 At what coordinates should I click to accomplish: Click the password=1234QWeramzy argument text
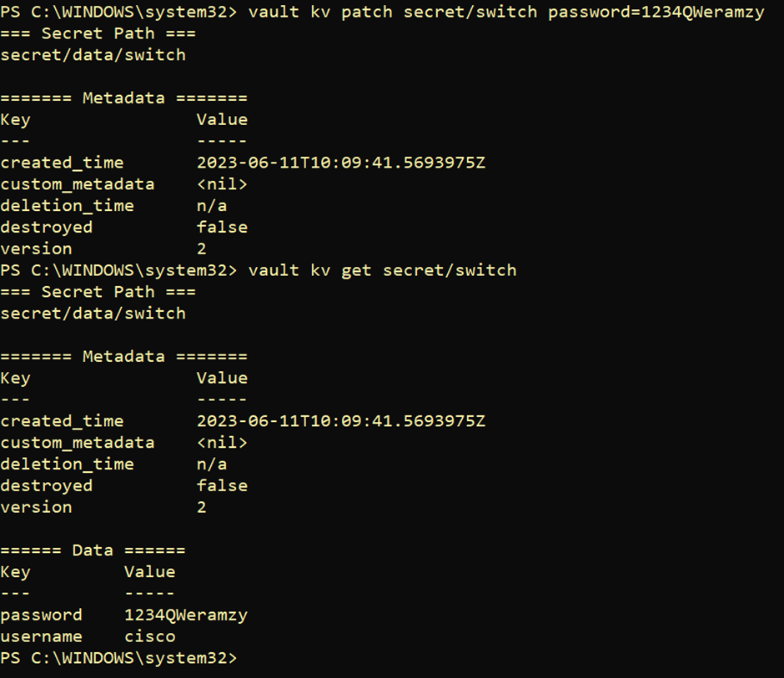click(x=656, y=12)
